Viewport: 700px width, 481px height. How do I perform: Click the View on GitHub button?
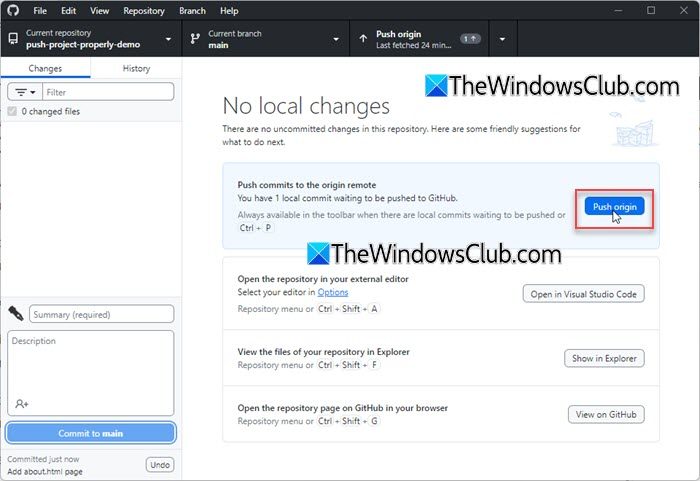pyautogui.click(x=606, y=414)
